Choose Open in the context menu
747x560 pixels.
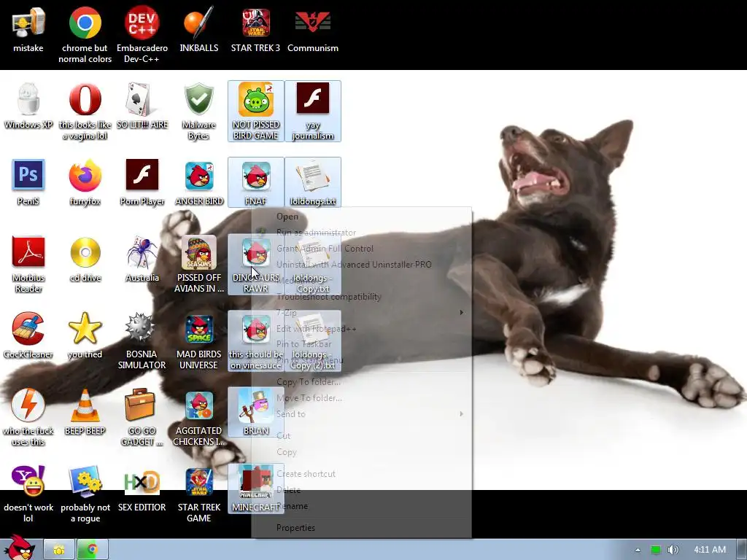pos(362,217)
